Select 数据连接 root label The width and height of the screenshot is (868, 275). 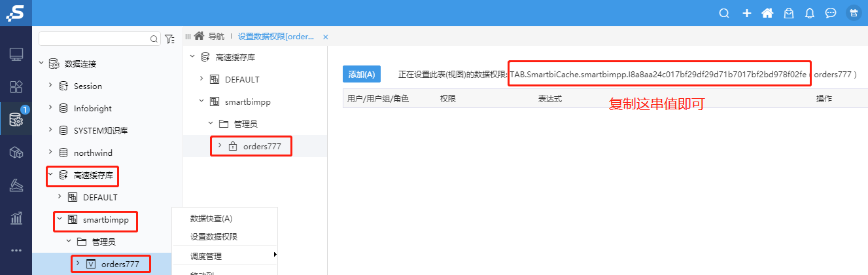80,64
